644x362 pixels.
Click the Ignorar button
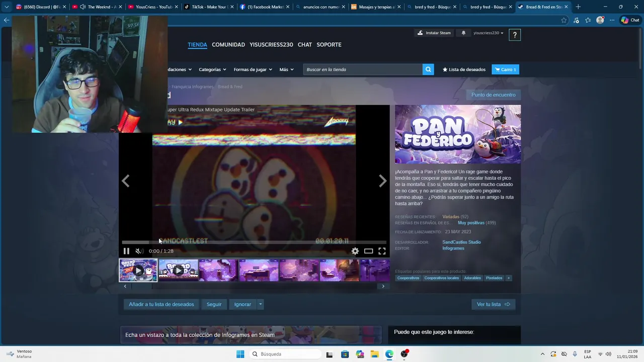(243, 304)
